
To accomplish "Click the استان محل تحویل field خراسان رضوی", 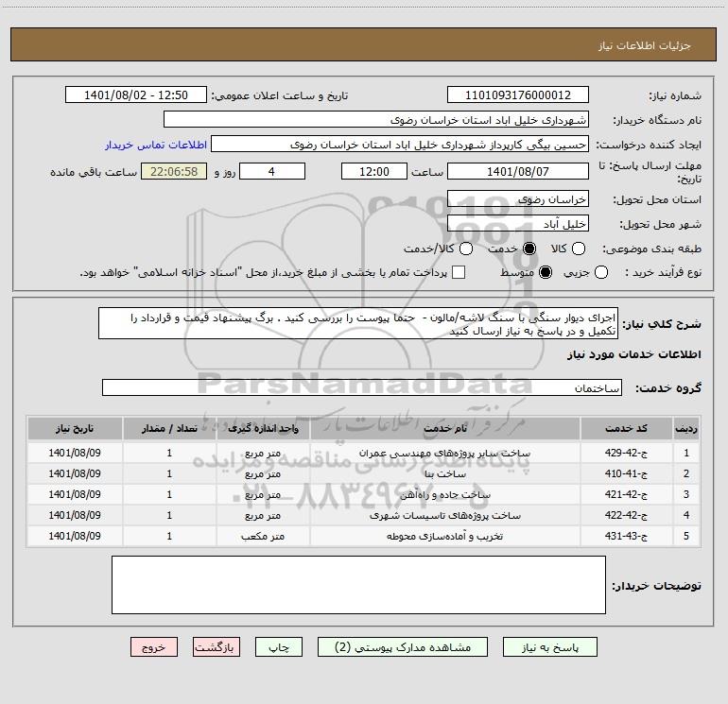I will [x=518, y=199].
